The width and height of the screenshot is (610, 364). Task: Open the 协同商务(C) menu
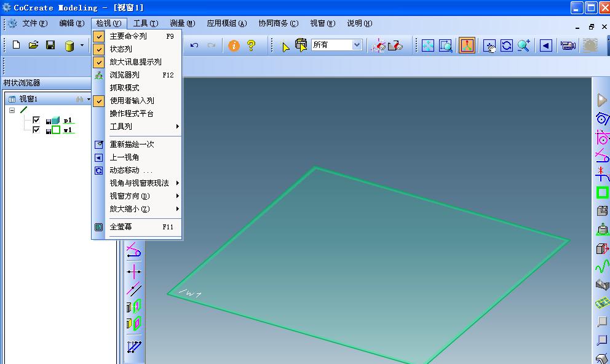[x=279, y=23]
